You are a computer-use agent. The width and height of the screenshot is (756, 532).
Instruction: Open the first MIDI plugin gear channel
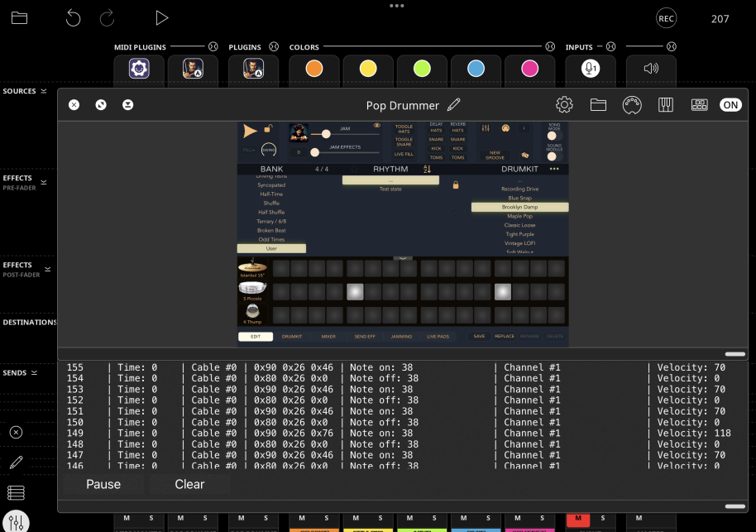(139, 69)
